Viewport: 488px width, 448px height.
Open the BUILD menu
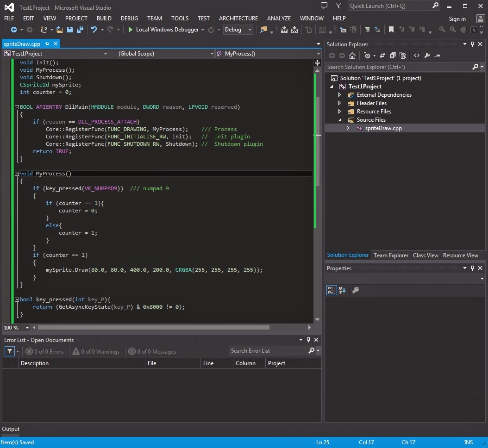(x=104, y=19)
